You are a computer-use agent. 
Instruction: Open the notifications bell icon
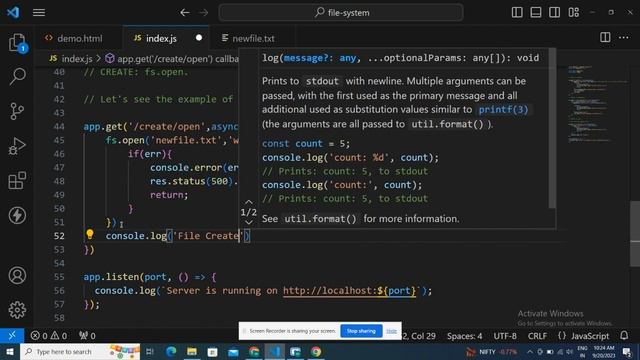point(624,336)
